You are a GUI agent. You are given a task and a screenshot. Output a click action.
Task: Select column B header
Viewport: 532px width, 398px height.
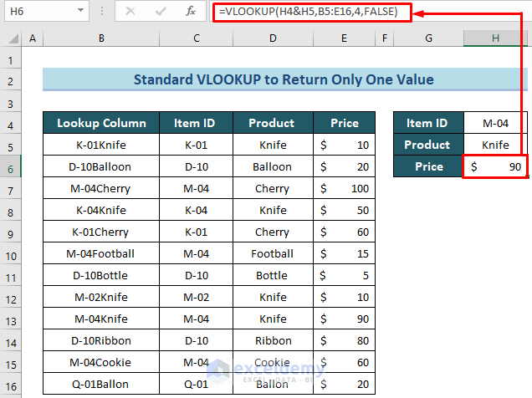tap(101, 38)
